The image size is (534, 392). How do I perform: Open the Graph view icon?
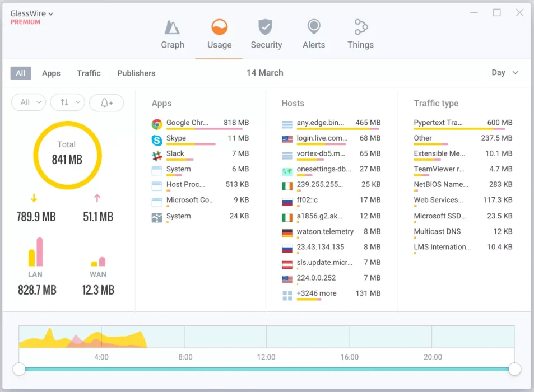coord(172,27)
